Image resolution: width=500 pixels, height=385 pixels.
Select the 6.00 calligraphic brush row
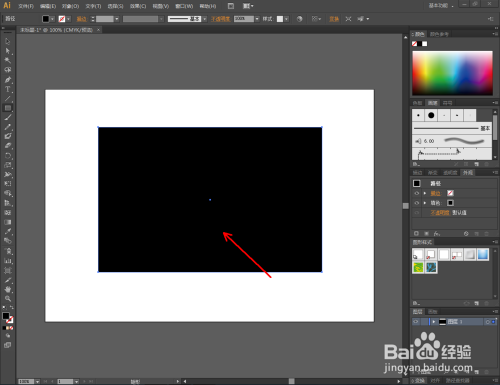(x=452, y=141)
